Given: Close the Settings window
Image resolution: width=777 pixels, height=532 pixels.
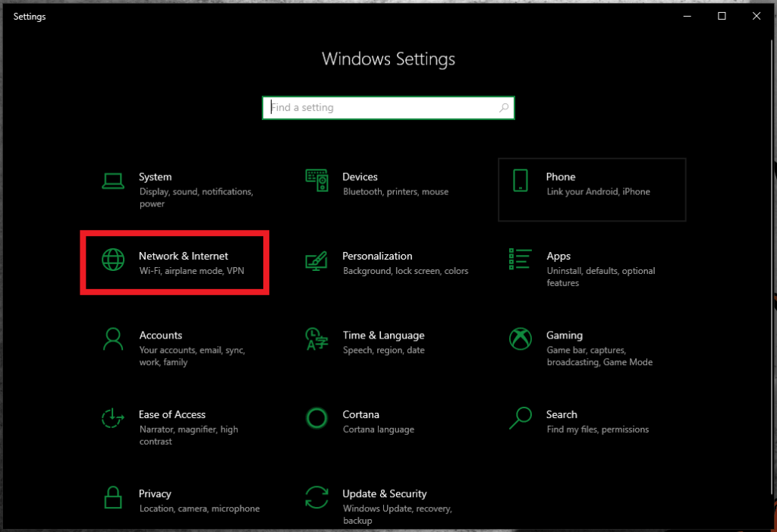Looking at the screenshot, I should pos(757,17).
